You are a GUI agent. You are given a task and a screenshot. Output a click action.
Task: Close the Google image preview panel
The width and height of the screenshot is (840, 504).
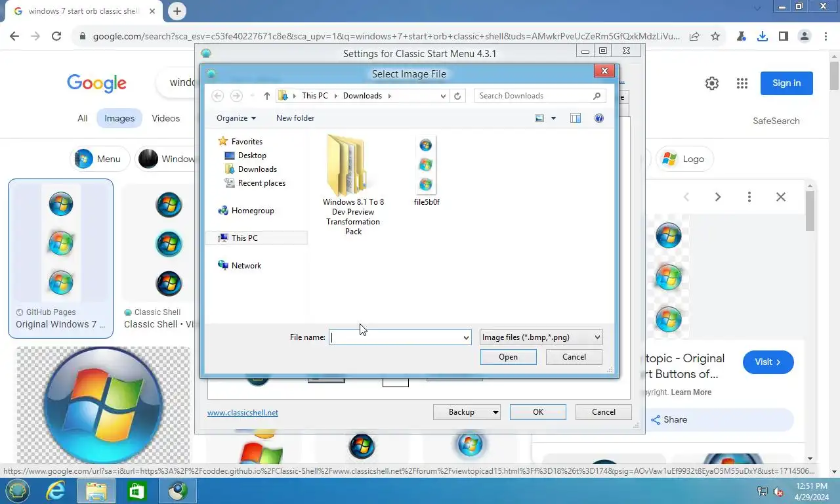tap(781, 197)
